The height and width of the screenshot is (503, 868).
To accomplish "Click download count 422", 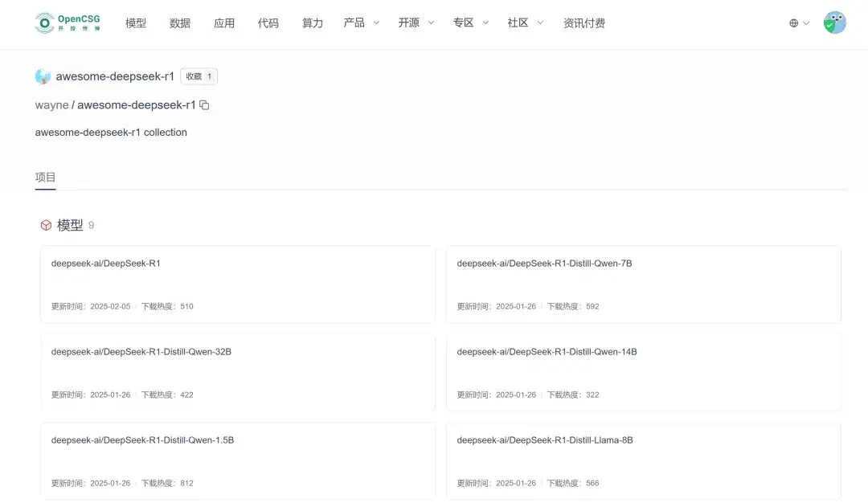I will (x=186, y=395).
